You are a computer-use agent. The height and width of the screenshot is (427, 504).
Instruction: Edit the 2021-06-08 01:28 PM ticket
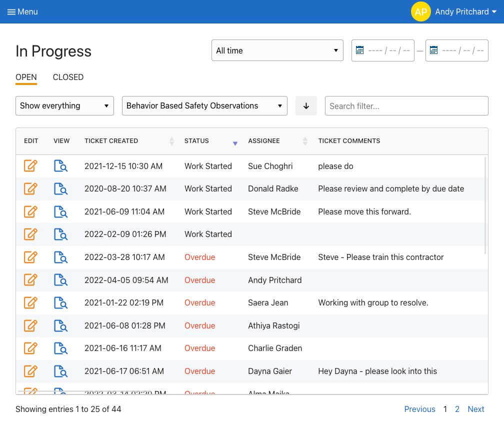click(30, 325)
